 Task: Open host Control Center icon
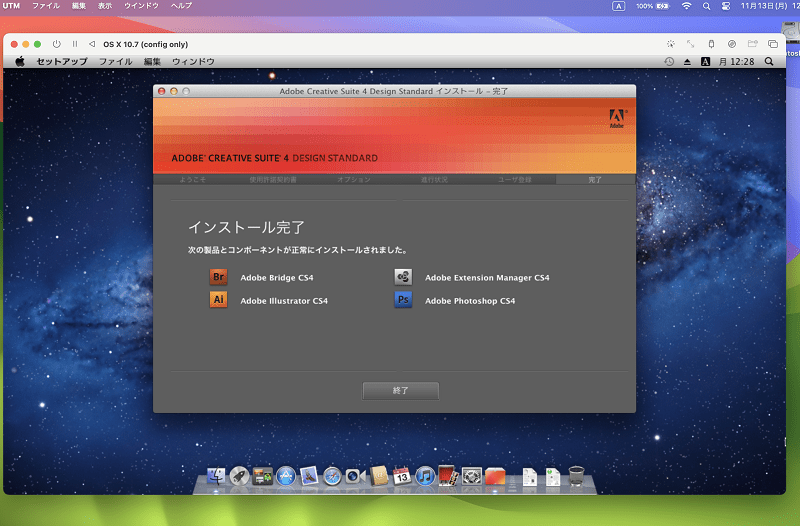pos(726,6)
